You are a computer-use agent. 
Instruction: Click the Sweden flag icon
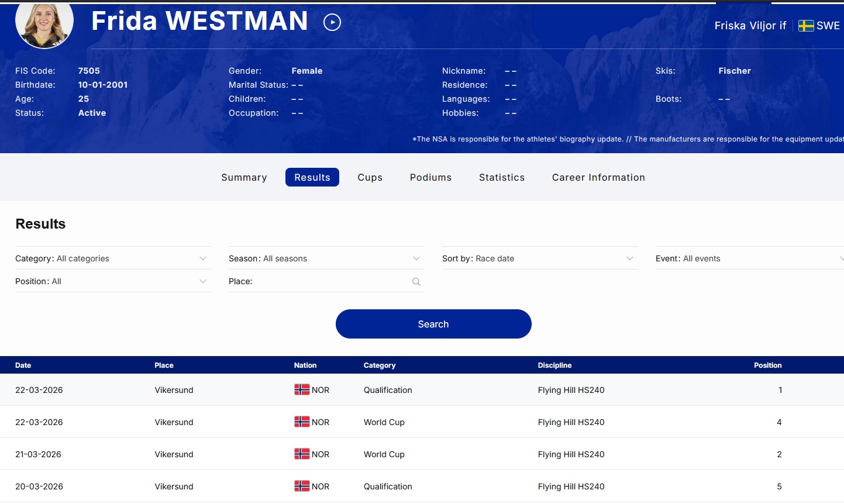click(806, 26)
